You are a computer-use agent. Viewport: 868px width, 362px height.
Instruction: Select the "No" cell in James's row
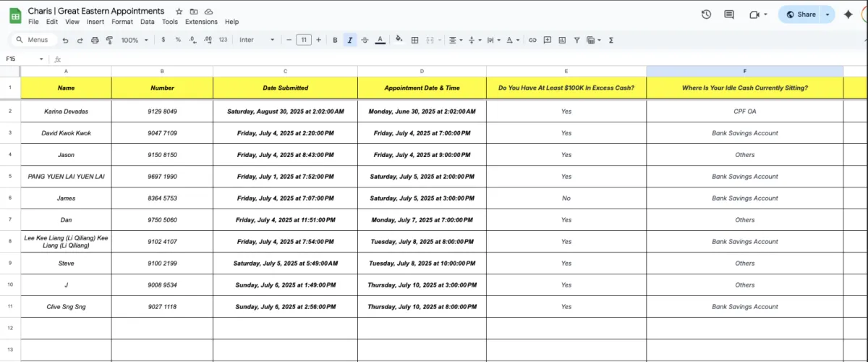point(566,198)
